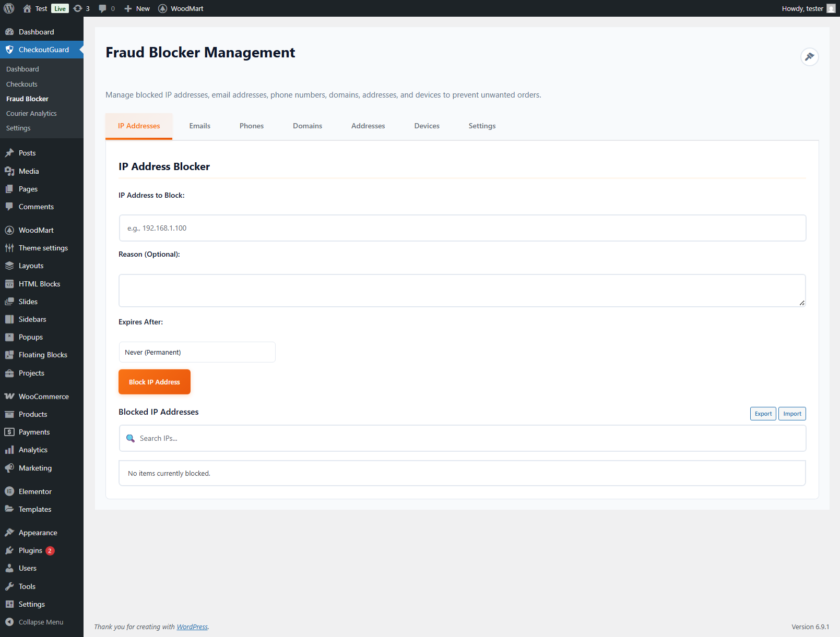
Task: Click the Posts pushpin icon
Action: pyautogui.click(x=9, y=153)
